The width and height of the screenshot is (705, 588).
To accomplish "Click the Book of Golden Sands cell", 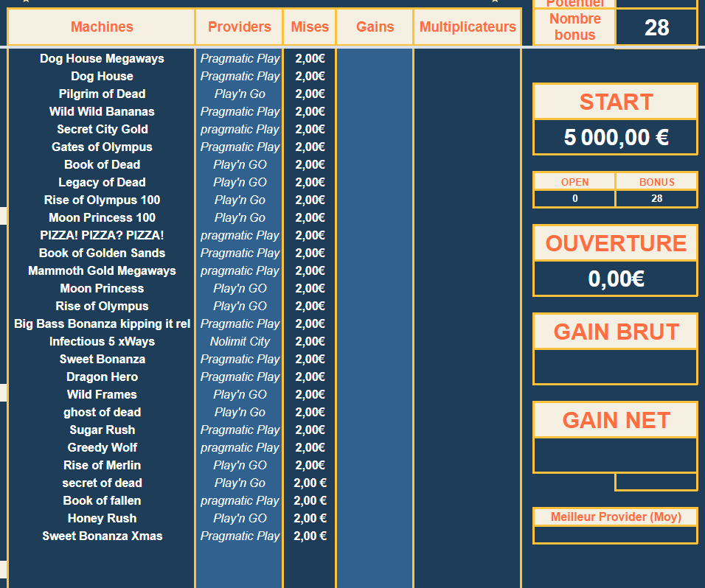I will (102, 253).
